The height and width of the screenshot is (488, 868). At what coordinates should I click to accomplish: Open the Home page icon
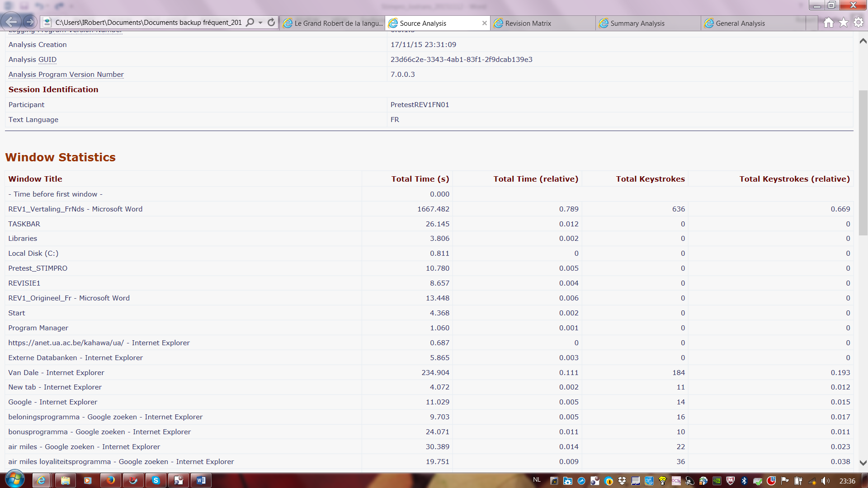tap(828, 23)
